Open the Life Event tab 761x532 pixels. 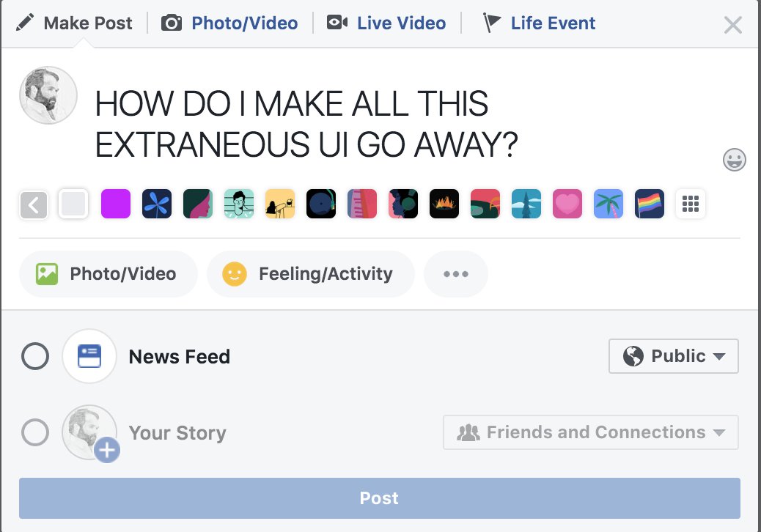(540, 23)
